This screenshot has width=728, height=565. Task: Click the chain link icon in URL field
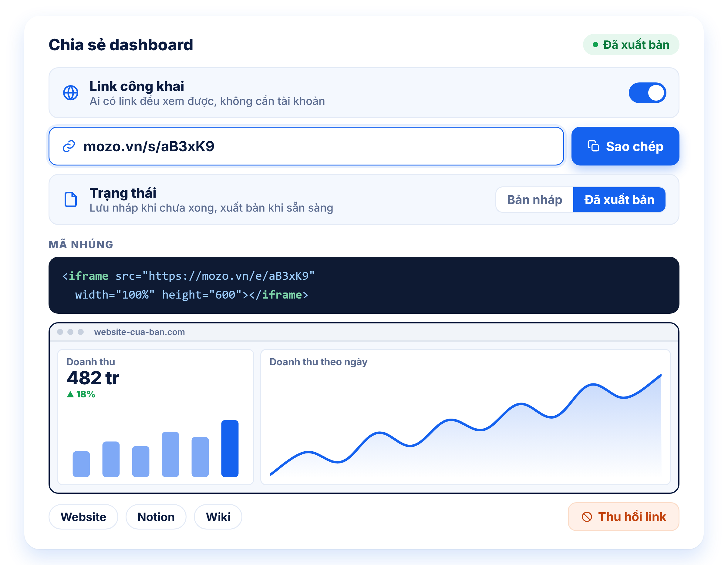[69, 146]
